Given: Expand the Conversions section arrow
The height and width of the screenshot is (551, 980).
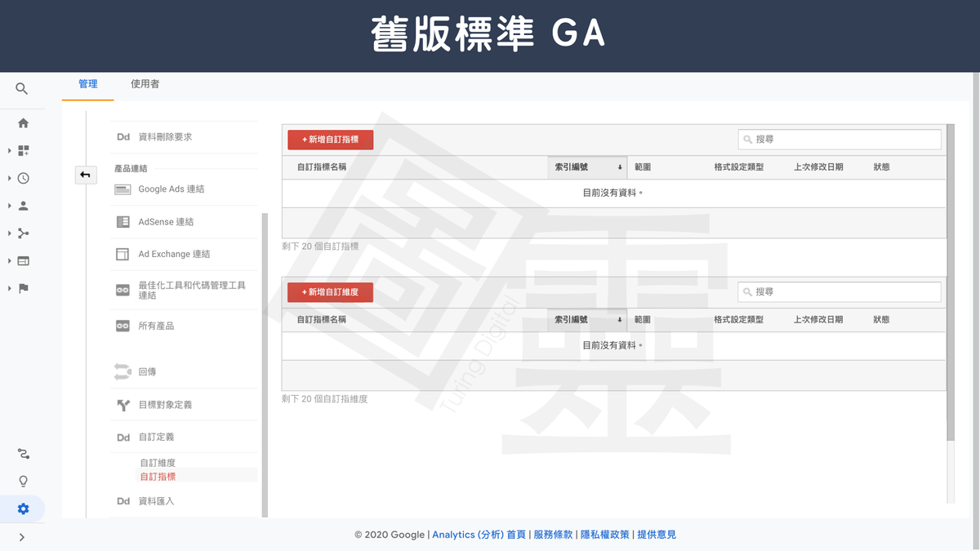Looking at the screenshot, I should click(10, 288).
